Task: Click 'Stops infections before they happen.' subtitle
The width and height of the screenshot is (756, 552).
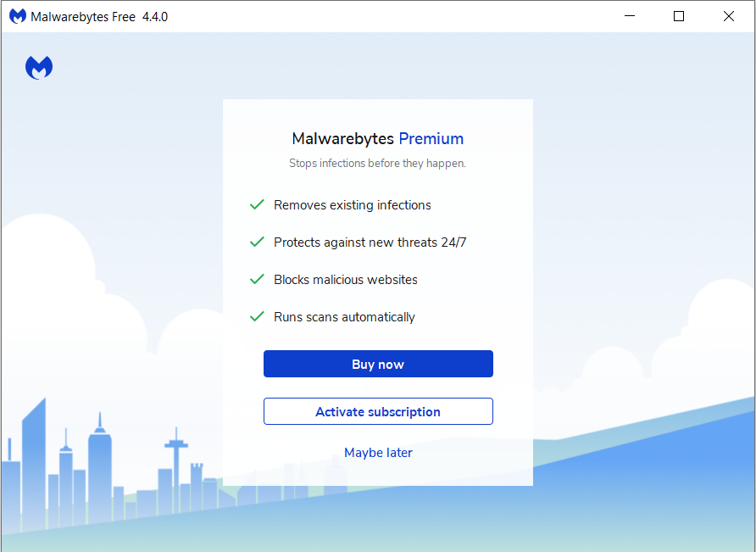Action: (x=377, y=163)
